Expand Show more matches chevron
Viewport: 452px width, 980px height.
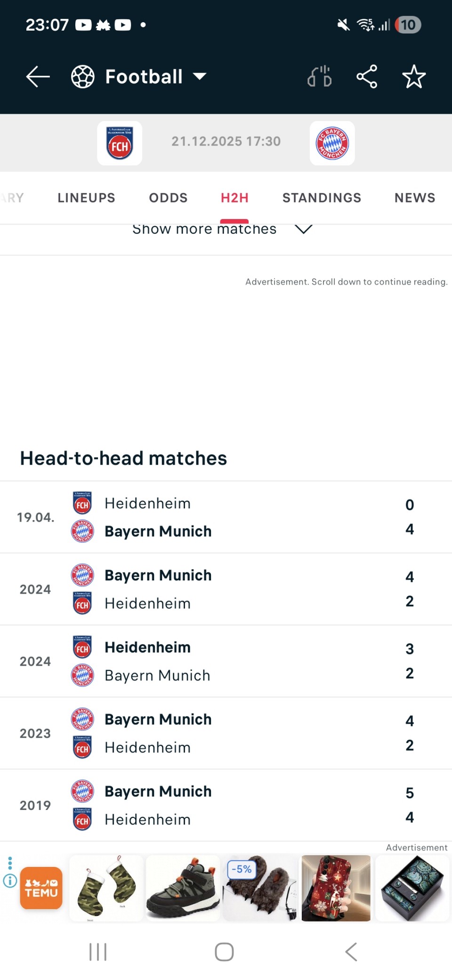[303, 229]
